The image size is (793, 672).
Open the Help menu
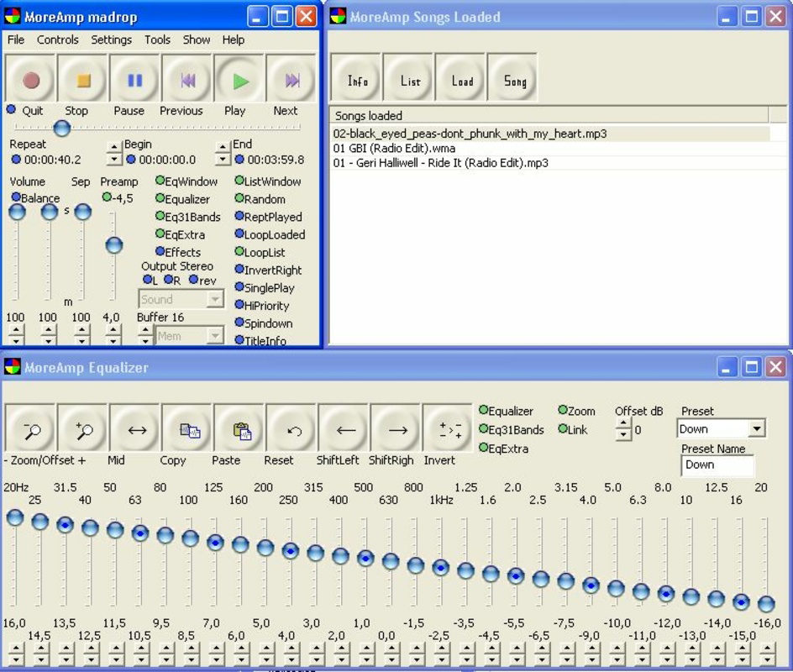click(x=234, y=39)
